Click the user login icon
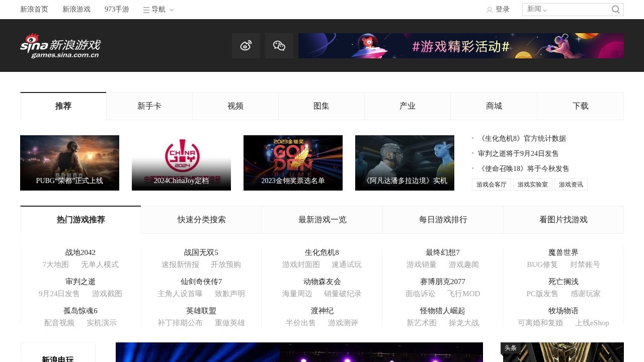 (x=490, y=10)
